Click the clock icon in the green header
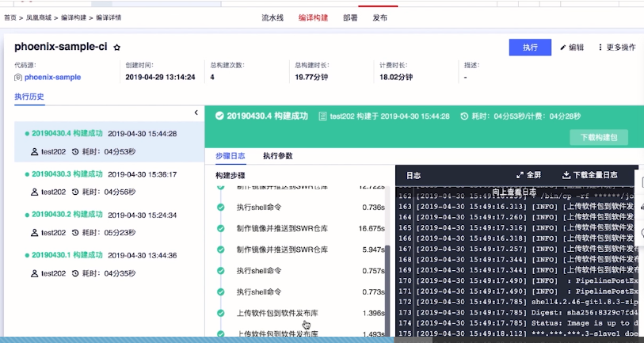The image size is (644, 343). (x=464, y=116)
